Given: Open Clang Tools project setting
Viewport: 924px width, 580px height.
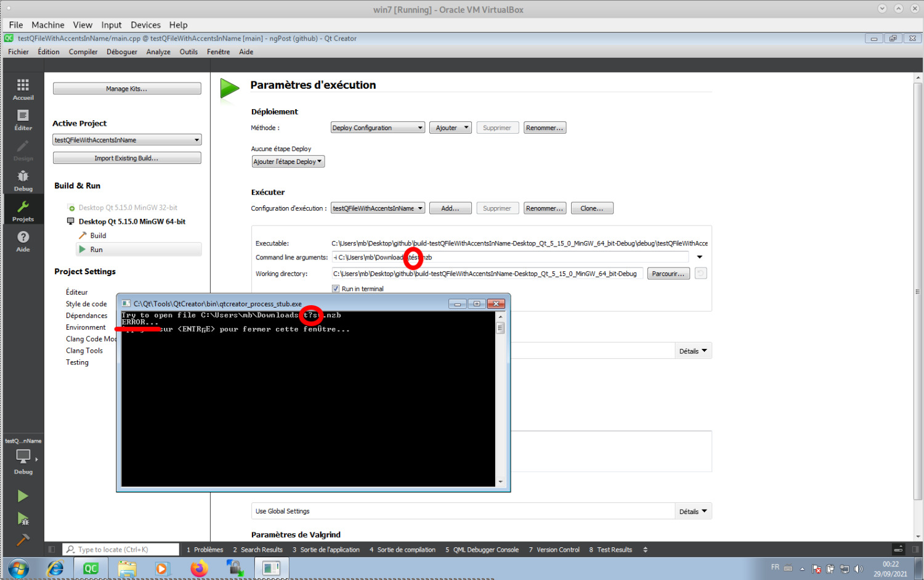Looking at the screenshot, I should coord(84,351).
